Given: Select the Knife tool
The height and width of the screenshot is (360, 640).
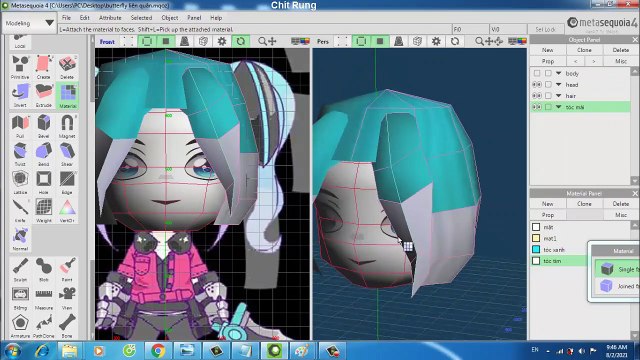Looking at the screenshot, I should pos(20,210).
